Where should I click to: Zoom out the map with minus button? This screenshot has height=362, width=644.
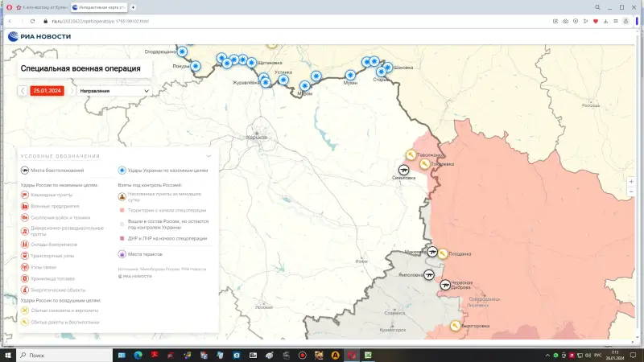[630, 191]
